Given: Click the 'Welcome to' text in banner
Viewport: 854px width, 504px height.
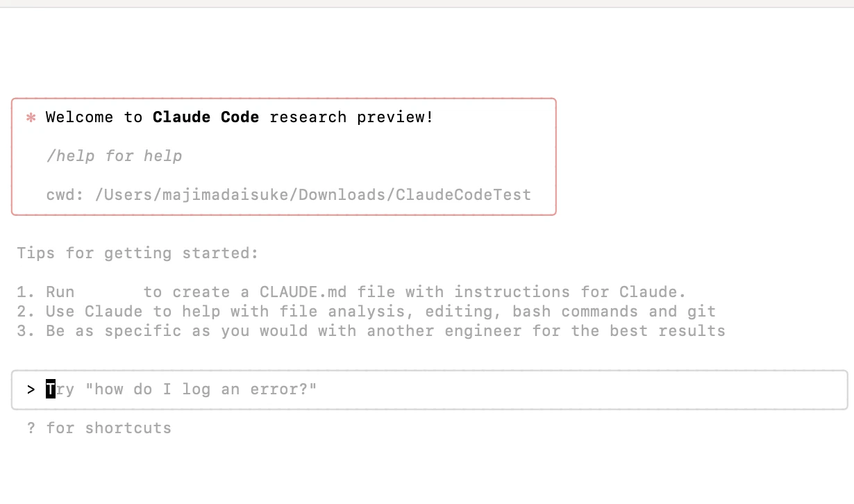Looking at the screenshot, I should point(94,117).
